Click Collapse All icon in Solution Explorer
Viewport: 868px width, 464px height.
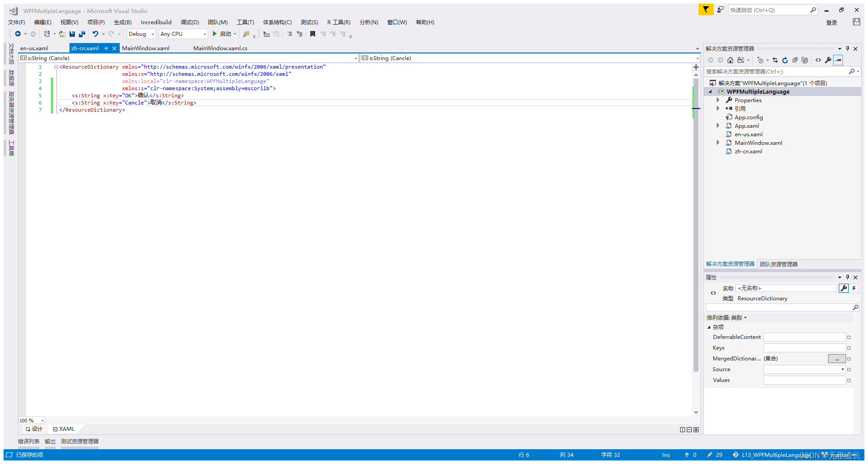pos(795,60)
